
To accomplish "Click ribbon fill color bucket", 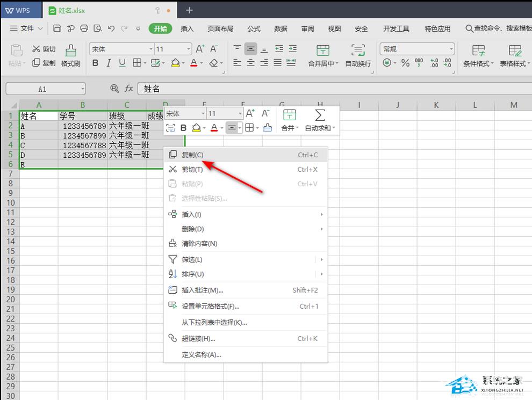I will [175, 63].
